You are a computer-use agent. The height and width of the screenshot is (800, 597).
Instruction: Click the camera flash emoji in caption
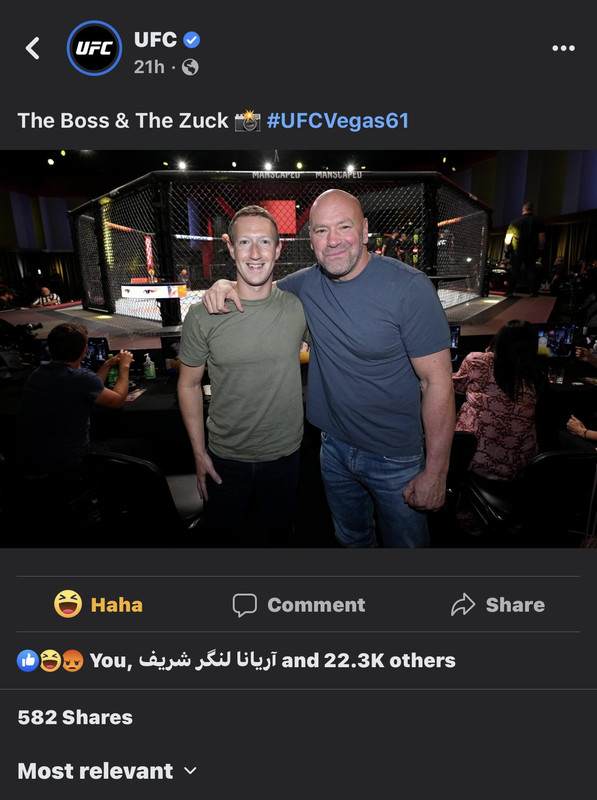click(x=247, y=121)
